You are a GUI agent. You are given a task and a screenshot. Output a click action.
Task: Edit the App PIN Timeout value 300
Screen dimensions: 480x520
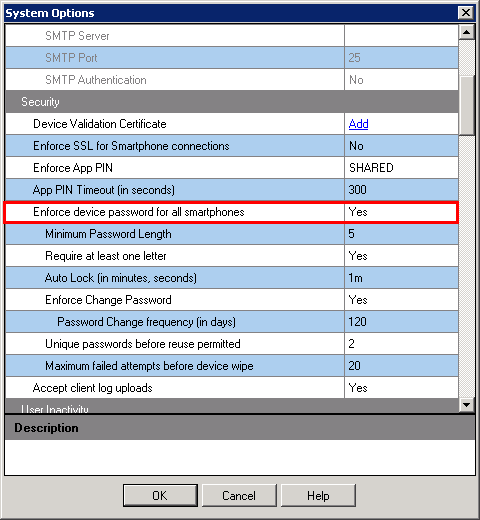click(401, 190)
